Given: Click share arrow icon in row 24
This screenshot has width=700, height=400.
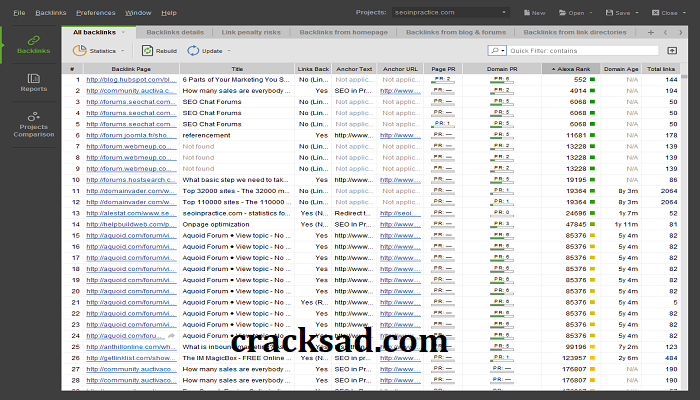Looking at the screenshot, I should 171,336.
